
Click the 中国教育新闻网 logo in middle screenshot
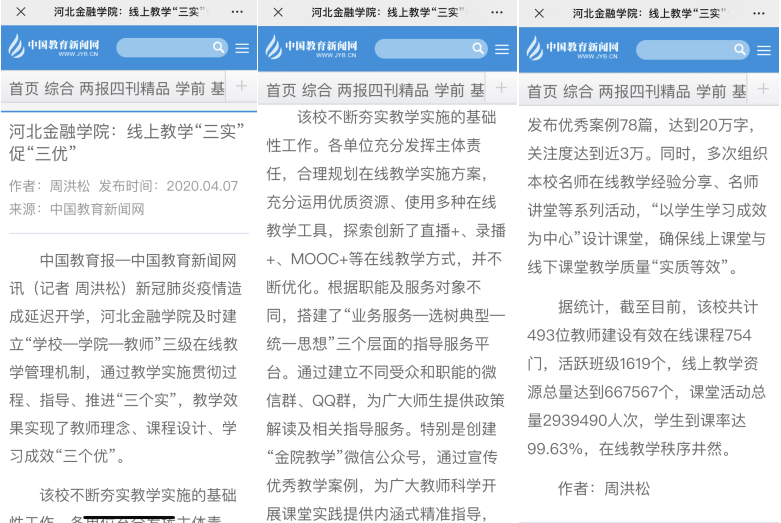312,47
